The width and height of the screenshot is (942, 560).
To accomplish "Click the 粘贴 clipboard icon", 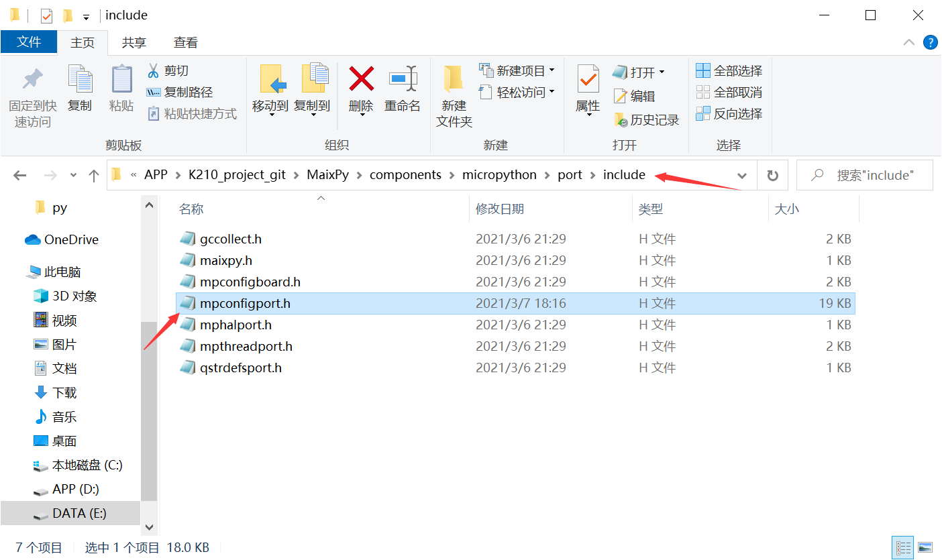I will pos(121,80).
